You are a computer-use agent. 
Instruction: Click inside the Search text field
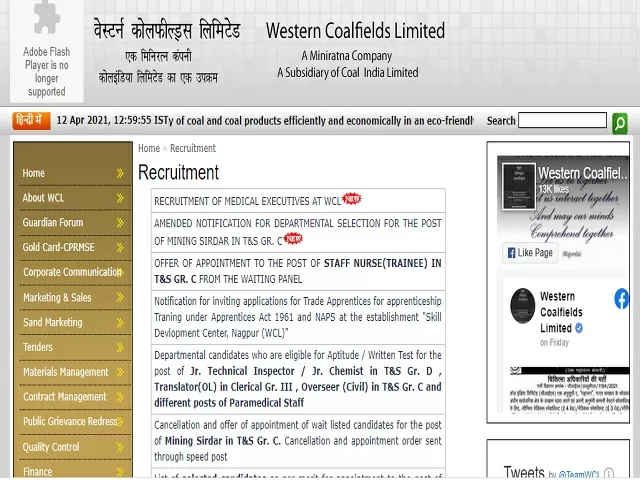tap(562, 120)
